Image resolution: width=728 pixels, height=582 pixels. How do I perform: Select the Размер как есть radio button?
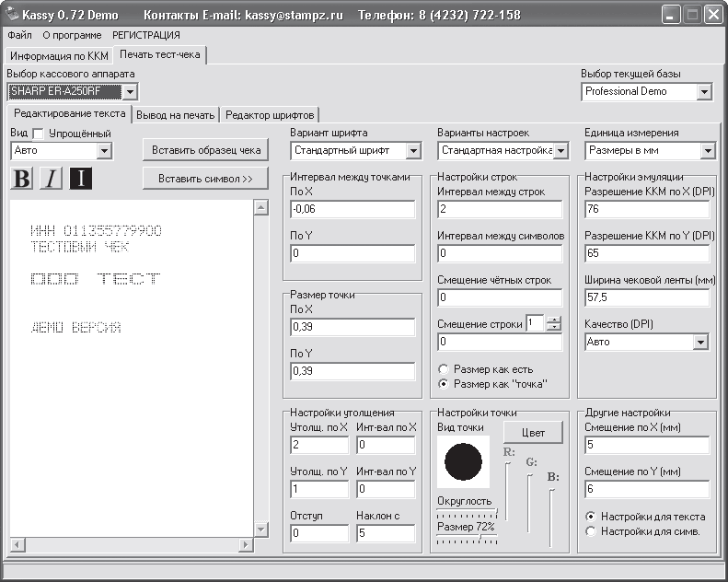point(444,367)
